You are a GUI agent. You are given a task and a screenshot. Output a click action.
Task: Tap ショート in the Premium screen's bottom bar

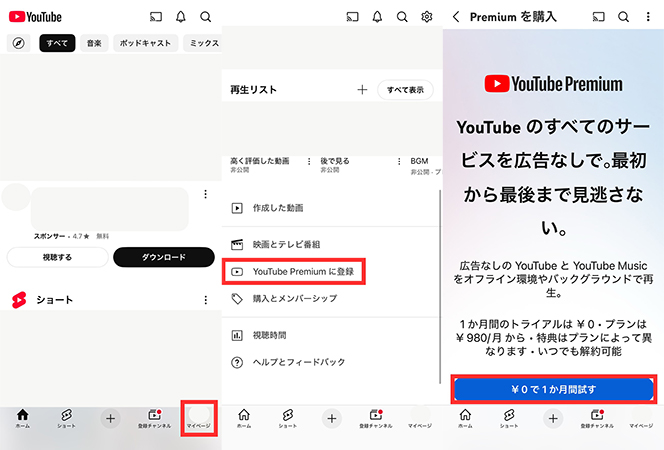coord(509,419)
